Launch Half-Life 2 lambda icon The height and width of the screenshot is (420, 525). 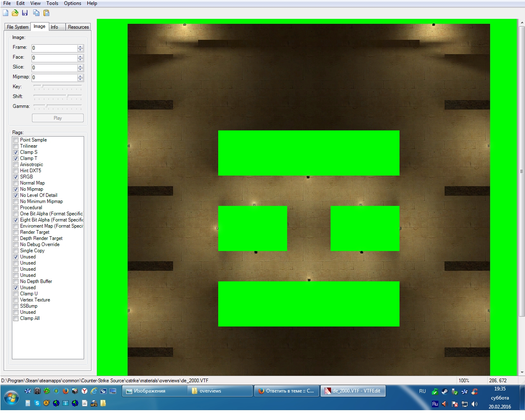[47, 403]
